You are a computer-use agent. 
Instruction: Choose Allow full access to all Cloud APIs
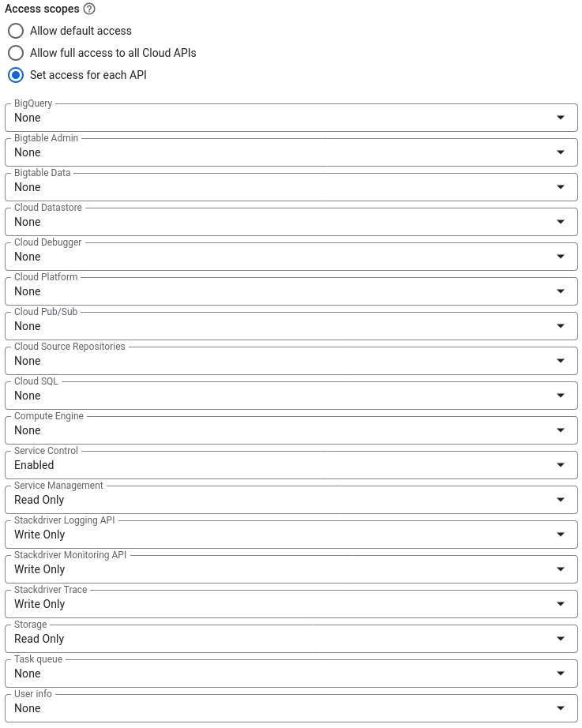(16, 53)
